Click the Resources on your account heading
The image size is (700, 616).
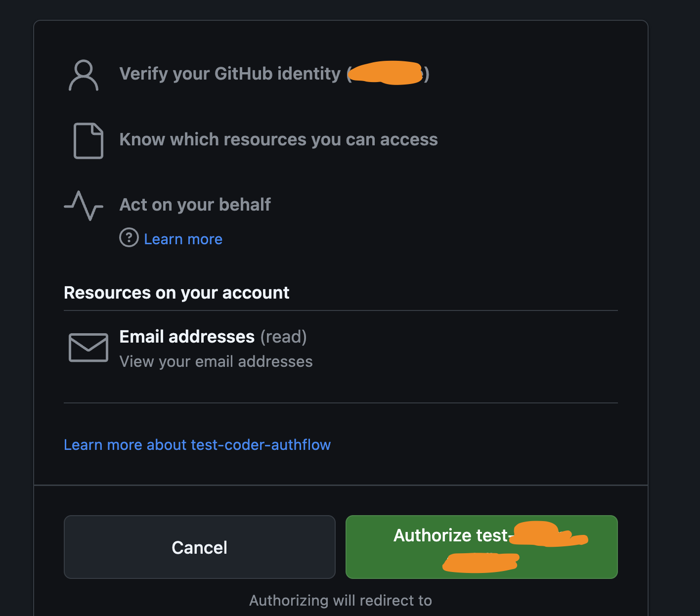click(x=176, y=293)
